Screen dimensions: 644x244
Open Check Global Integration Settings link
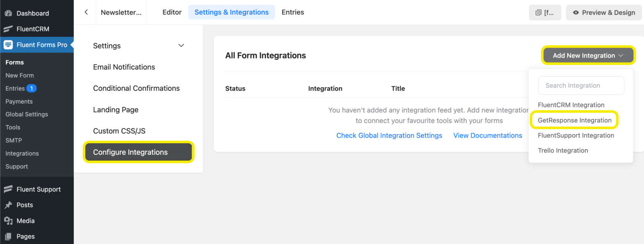tap(389, 136)
